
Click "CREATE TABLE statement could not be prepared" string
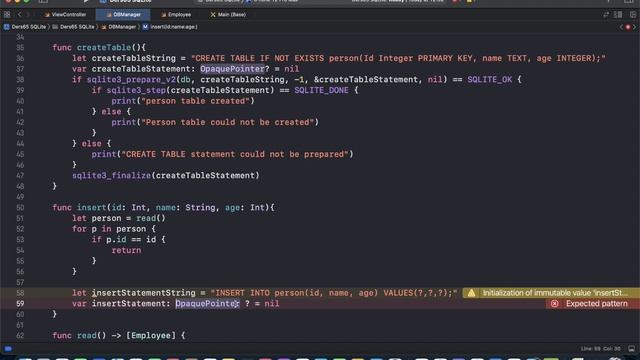click(x=235, y=154)
